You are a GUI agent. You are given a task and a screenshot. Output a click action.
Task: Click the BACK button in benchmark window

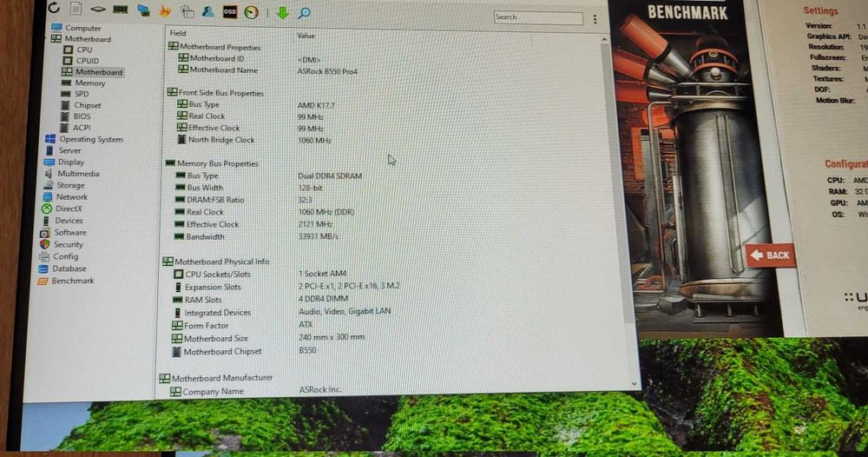pos(770,255)
